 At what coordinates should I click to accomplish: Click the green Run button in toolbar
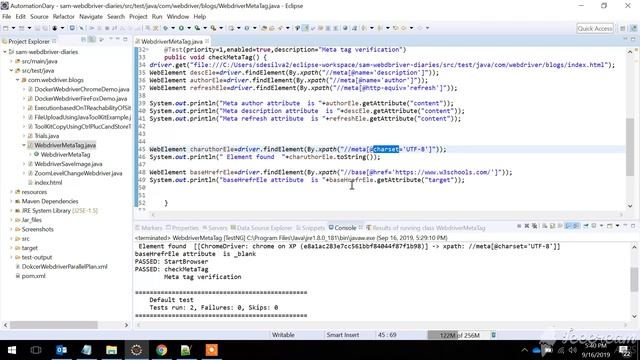181,28
